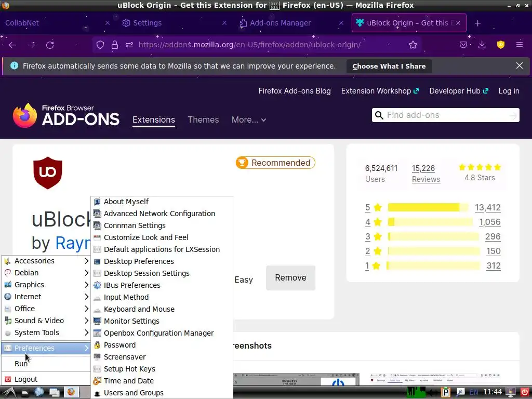Reload the current page

pyautogui.click(x=50, y=45)
